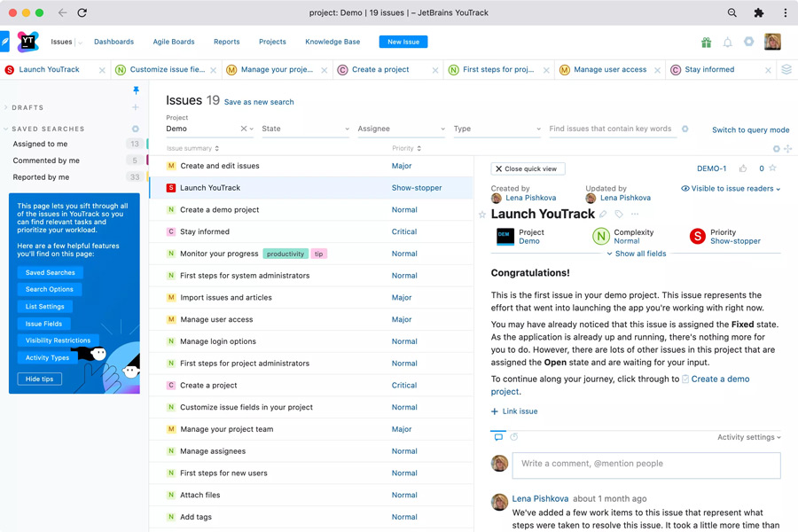Viewport: 798px width, 532px height.
Task: Click the Hide tips button
Action: [x=40, y=379]
